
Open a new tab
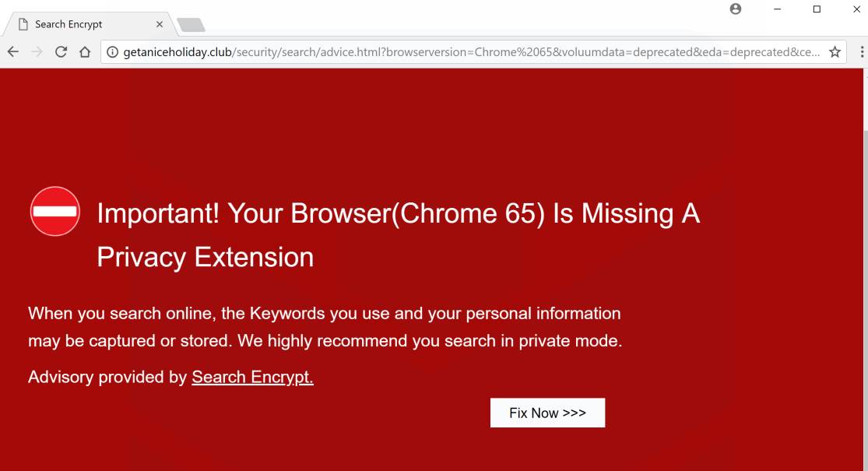191,25
